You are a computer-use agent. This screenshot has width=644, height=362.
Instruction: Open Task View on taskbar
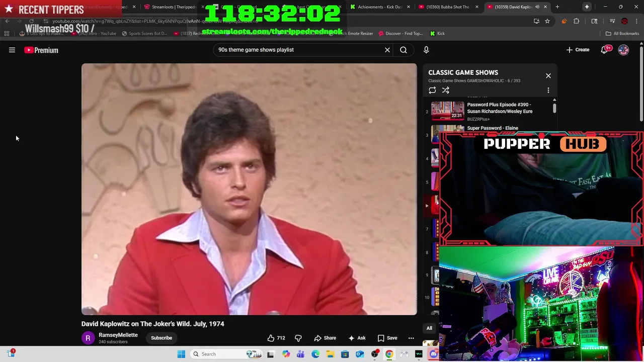(x=270, y=354)
